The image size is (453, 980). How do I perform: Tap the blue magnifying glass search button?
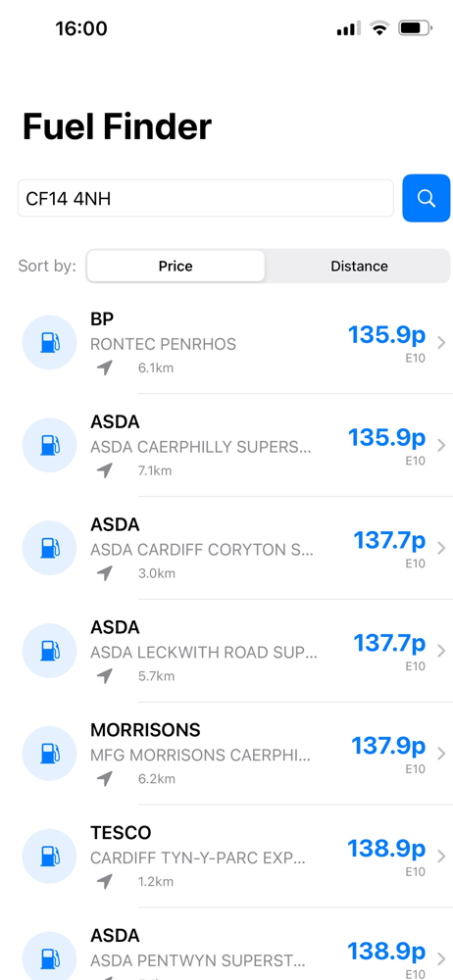pos(427,198)
